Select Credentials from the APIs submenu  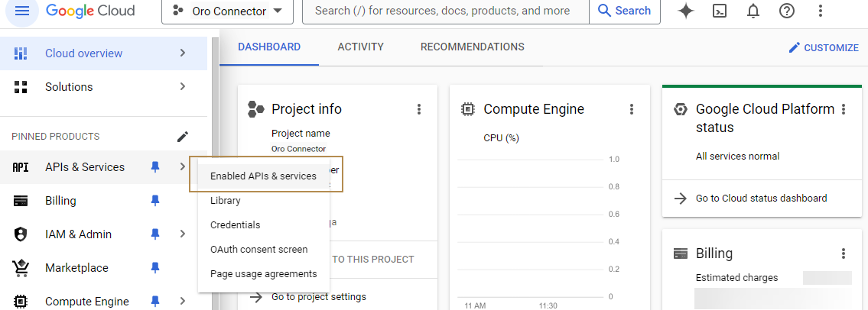235,225
